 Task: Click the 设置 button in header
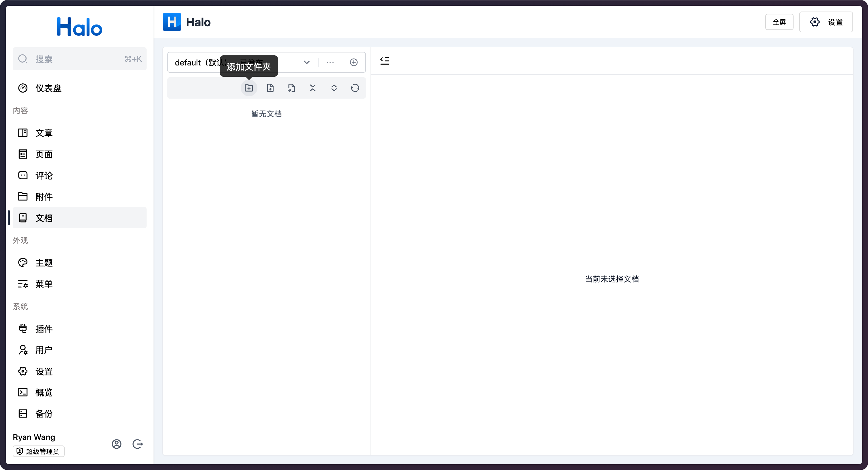(x=826, y=22)
